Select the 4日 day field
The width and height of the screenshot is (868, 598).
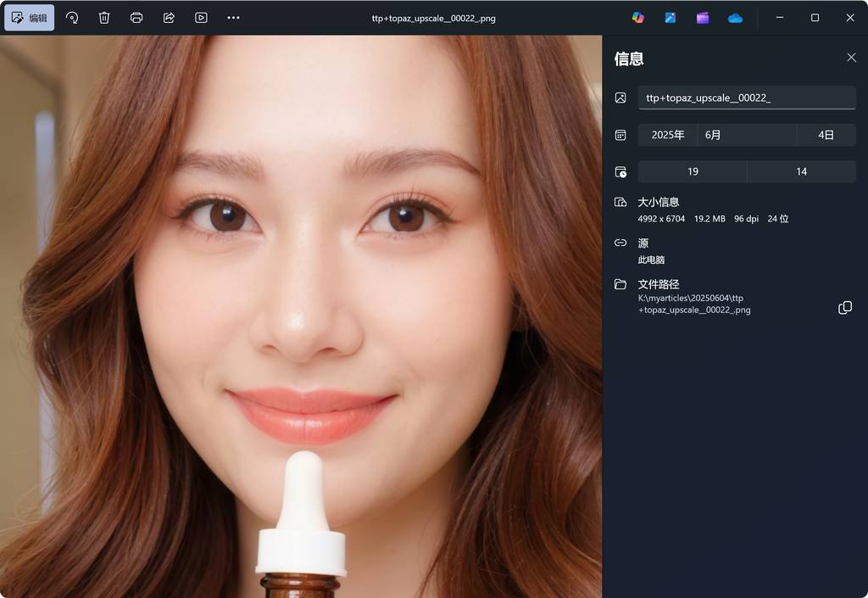826,135
